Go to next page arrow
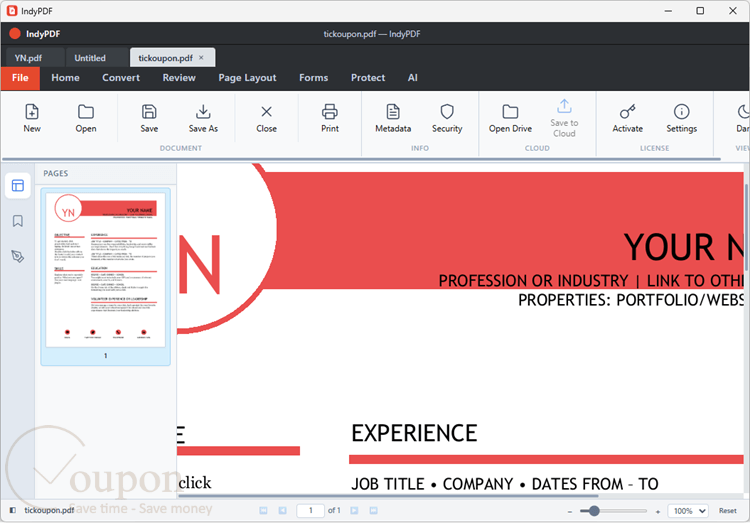The width and height of the screenshot is (750, 523). click(354, 511)
